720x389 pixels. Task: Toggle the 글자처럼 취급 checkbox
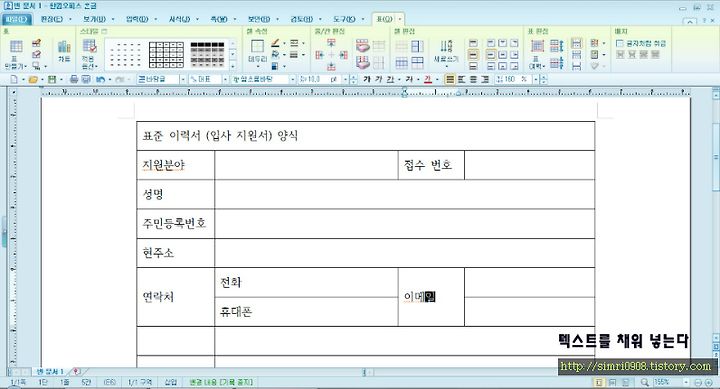coord(619,43)
